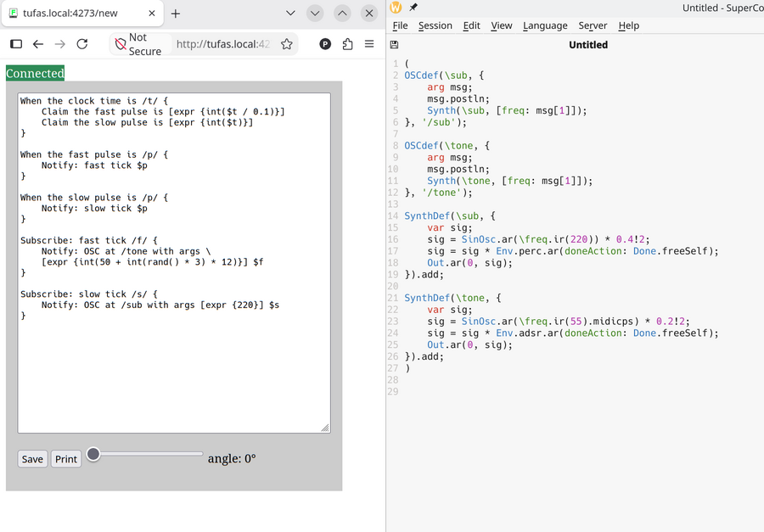764x532 pixels.
Task: Close the tufas.local:4273/new tab
Action: [152, 14]
